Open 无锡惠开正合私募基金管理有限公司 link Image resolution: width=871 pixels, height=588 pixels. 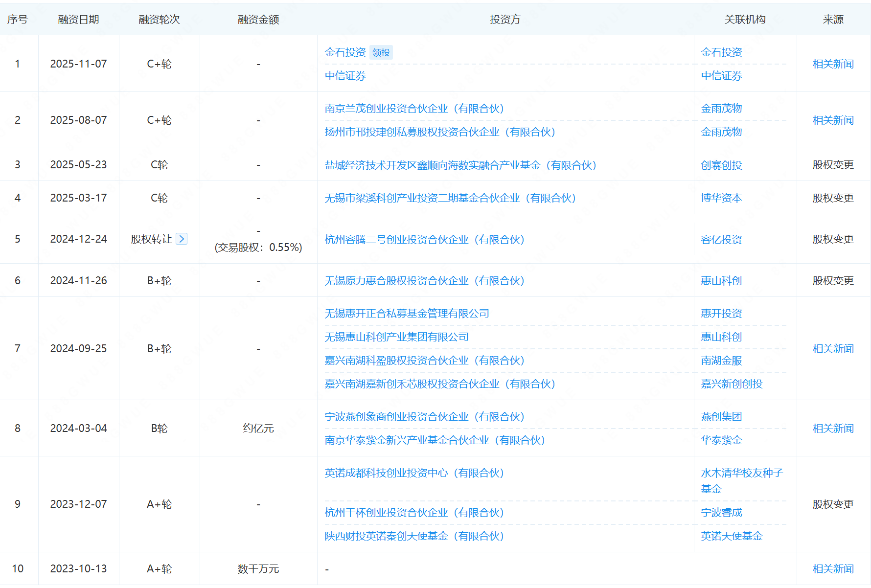[407, 314]
